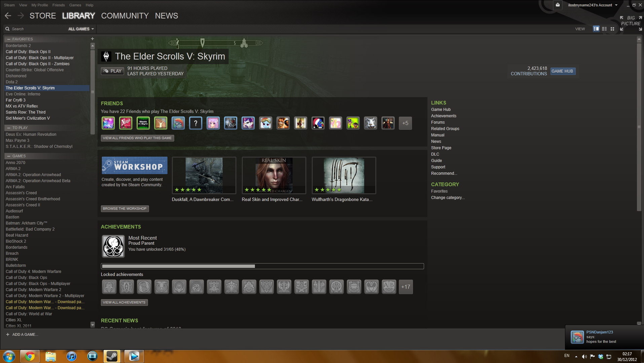This screenshot has height=363, width=644.
Task: Open the DLC link
Action: [435, 154]
